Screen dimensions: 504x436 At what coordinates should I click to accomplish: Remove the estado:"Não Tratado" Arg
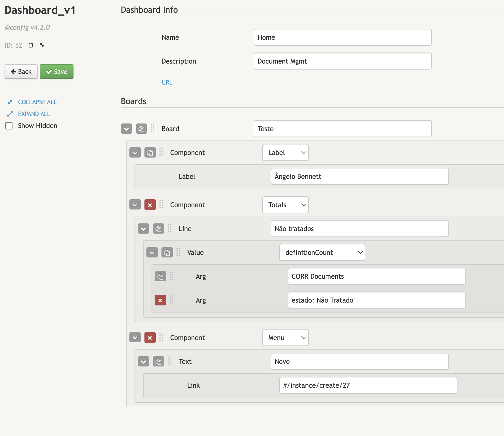point(160,300)
